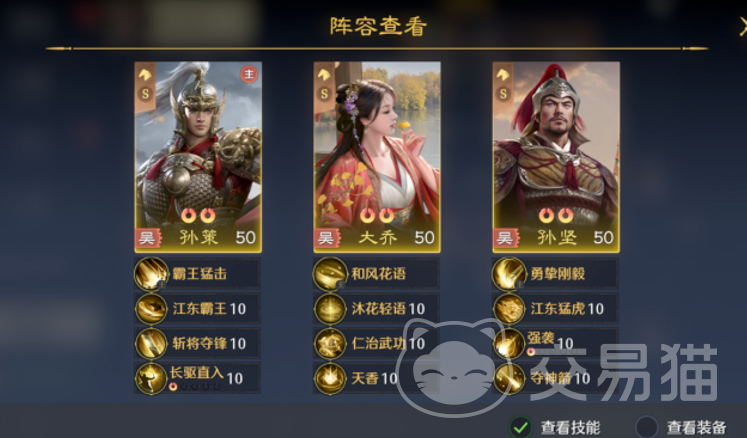Click the 吴 faction tag on 大乔
The height and width of the screenshot is (438, 747).
(x=326, y=238)
